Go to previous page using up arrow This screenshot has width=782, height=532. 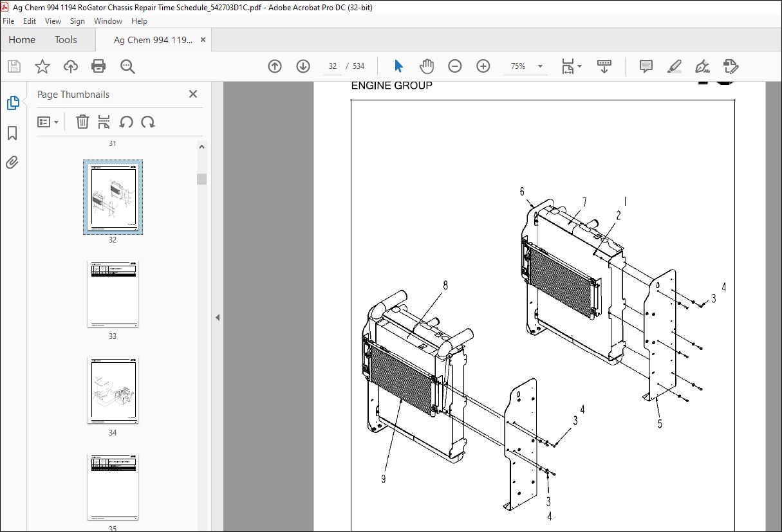coord(275,66)
